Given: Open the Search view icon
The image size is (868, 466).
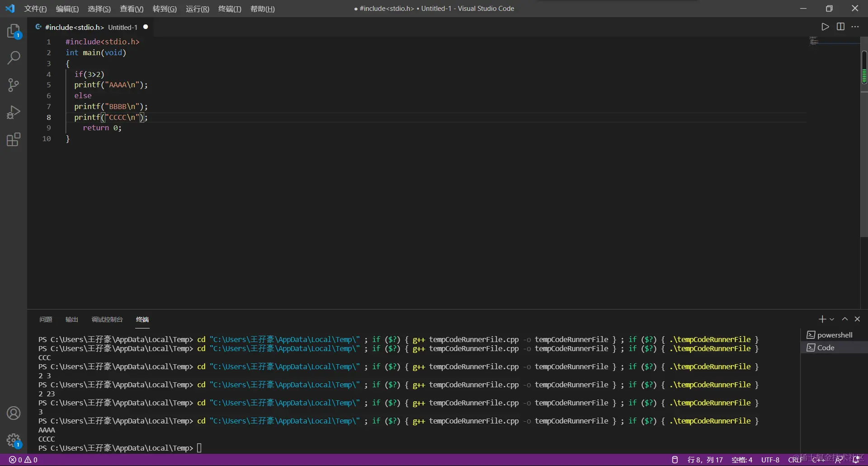Looking at the screenshot, I should [x=14, y=58].
